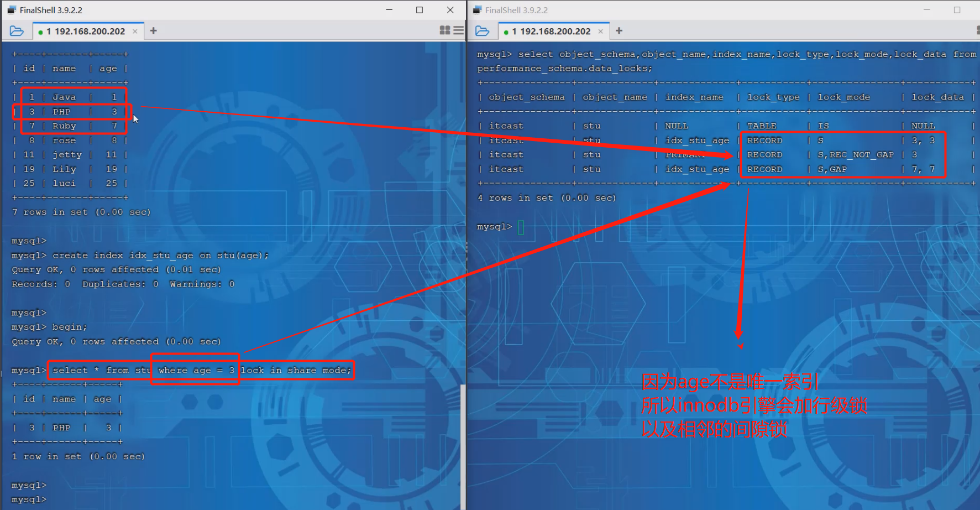Click 'Records: 0' in left terminal

pyautogui.click(x=41, y=284)
